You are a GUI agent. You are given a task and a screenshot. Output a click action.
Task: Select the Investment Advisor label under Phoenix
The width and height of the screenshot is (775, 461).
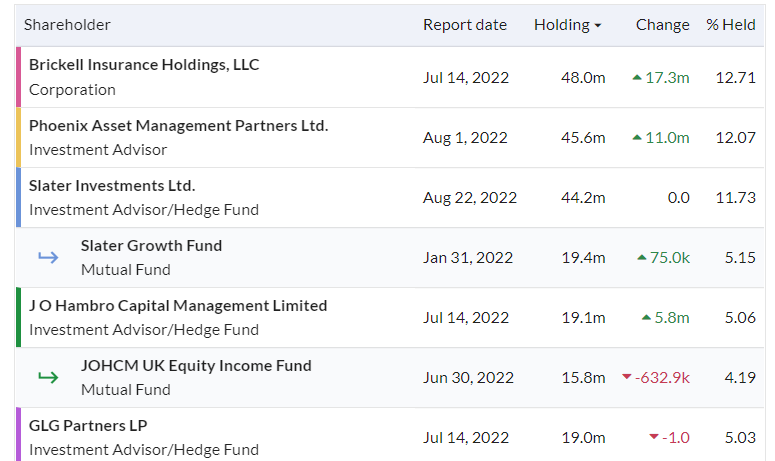pyautogui.click(x=98, y=150)
